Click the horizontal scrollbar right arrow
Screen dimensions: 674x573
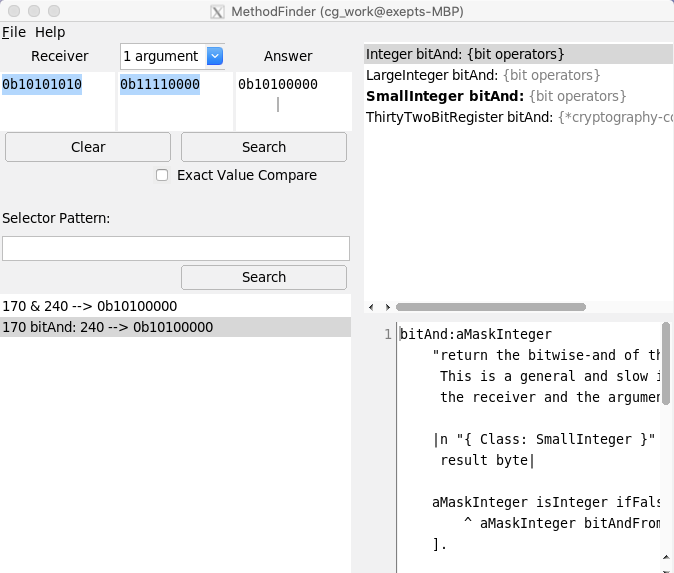[388, 307]
